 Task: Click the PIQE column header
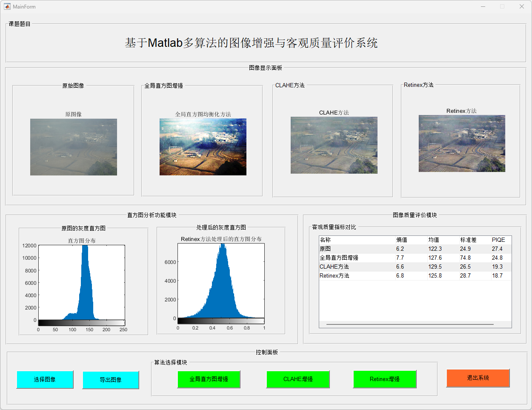(498, 240)
